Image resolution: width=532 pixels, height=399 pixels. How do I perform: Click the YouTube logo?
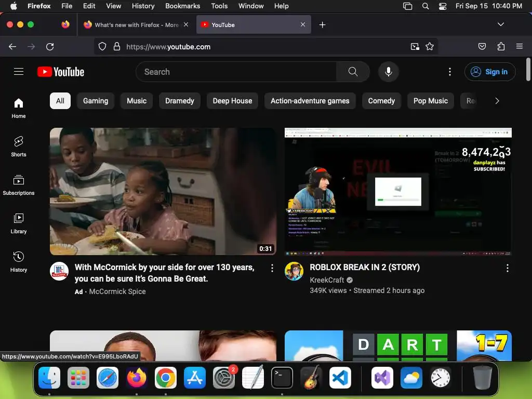tap(61, 72)
